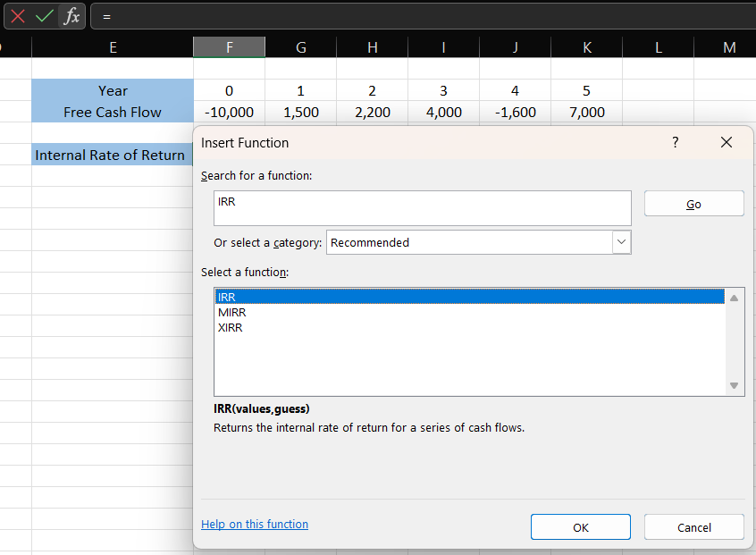
Task: Select the cell containing -10,000
Action: click(229, 113)
